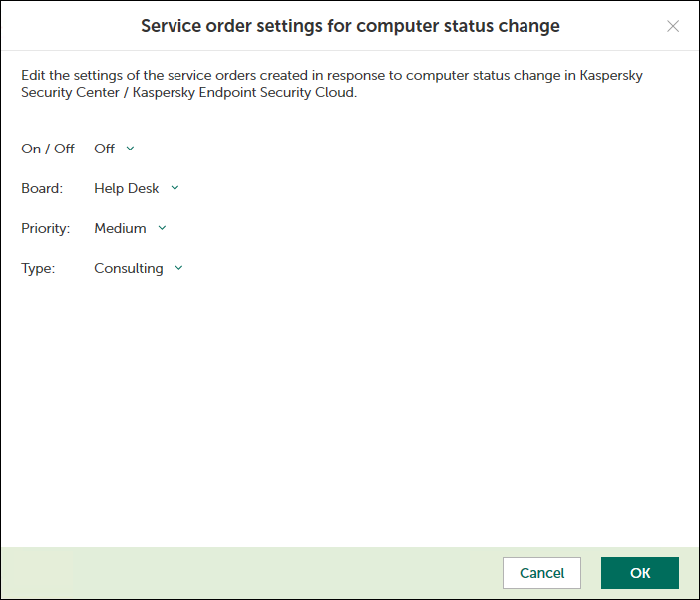Image resolution: width=700 pixels, height=600 pixels.
Task: Click the chevron next to Off
Action: tap(130, 149)
